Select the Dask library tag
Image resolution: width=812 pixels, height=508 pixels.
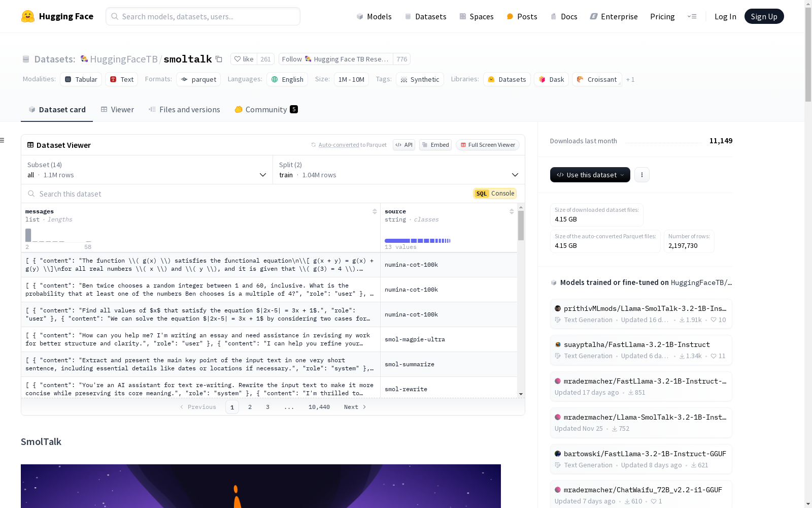point(551,79)
